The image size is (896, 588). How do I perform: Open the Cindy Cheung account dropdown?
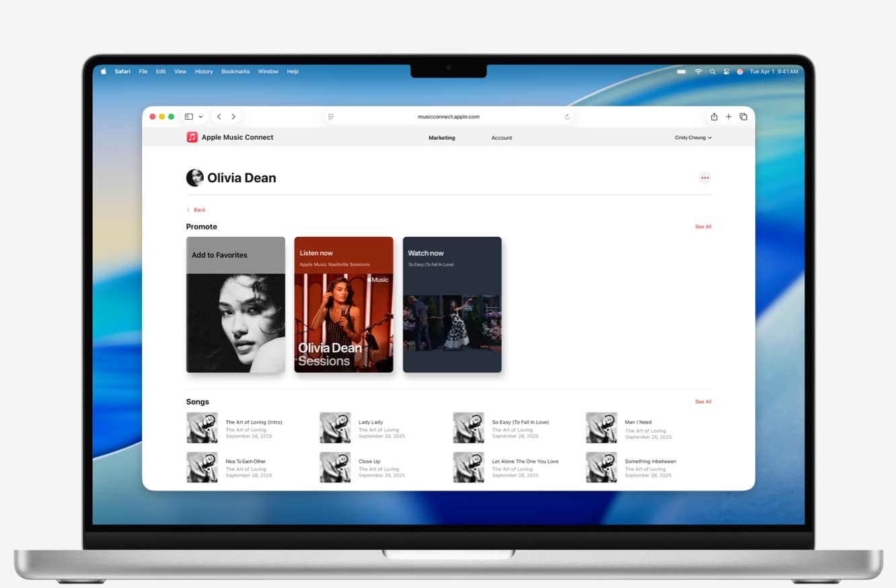[693, 137]
